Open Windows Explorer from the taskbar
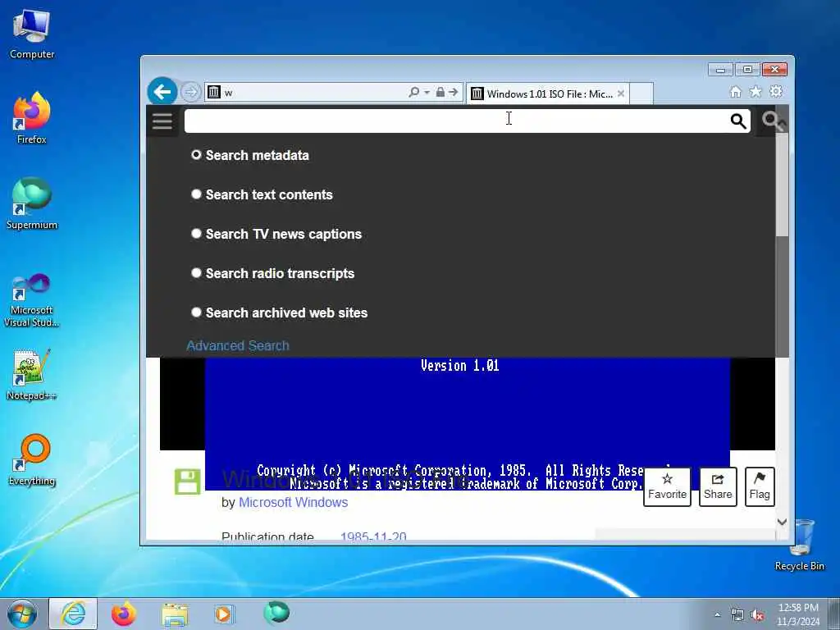The height and width of the screenshot is (630, 840). click(x=175, y=614)
